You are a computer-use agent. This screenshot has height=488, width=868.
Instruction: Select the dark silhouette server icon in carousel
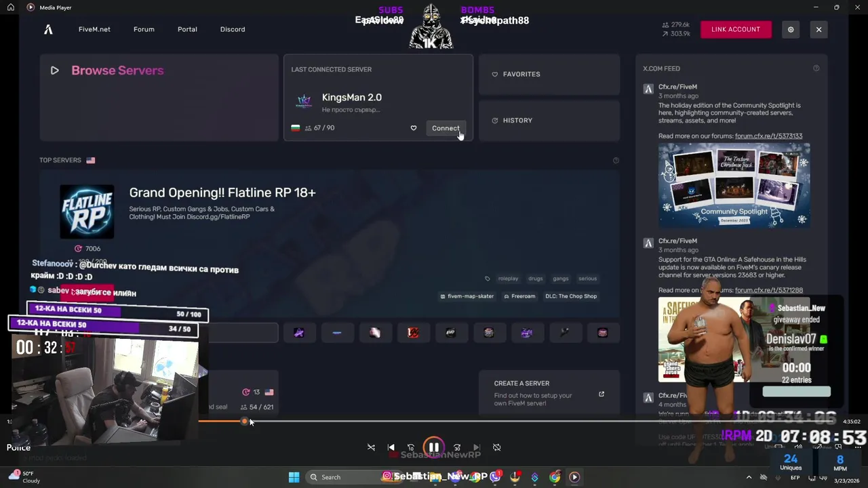564,333
